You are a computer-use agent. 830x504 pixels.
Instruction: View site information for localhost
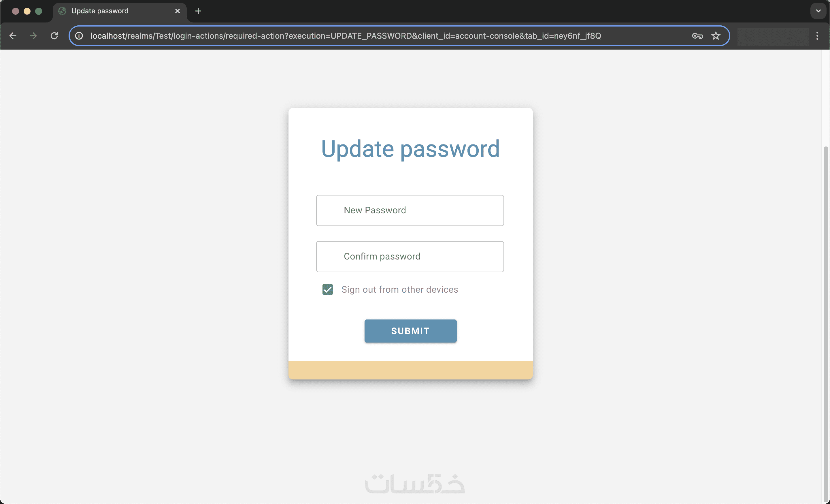tap(79, 36)
